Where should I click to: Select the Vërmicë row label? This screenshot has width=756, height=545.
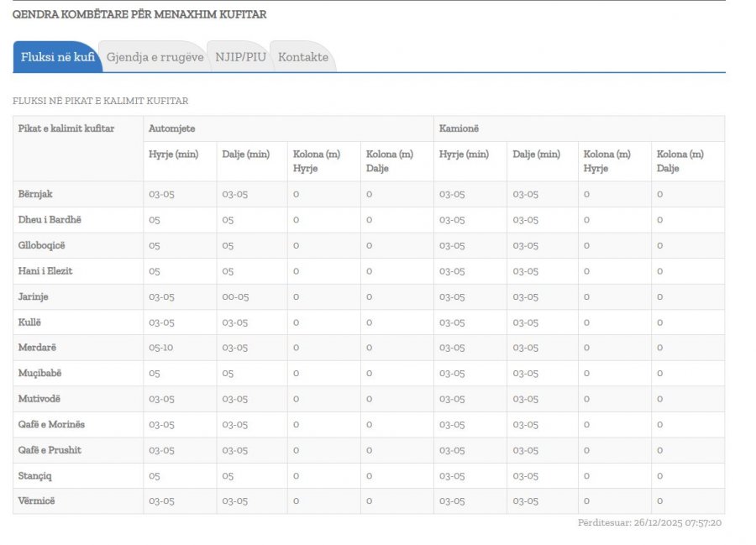click(37, 501)
